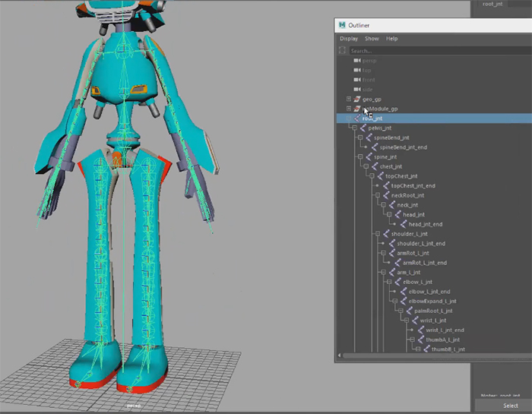Click the pelvis_jnt joint icon
Screen dimensions: 532x414
coord(363,128)
